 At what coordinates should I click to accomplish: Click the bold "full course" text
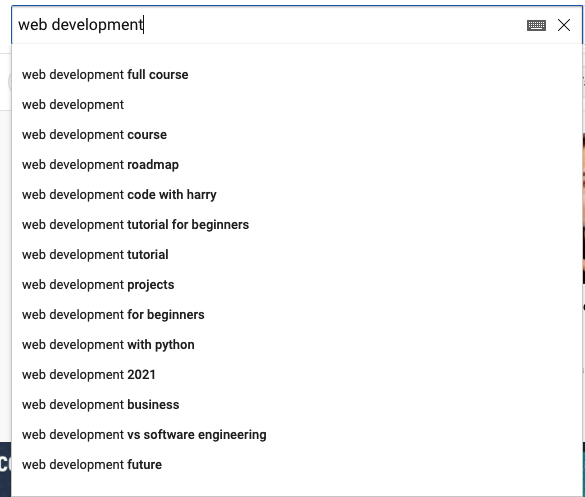point(158,75)
